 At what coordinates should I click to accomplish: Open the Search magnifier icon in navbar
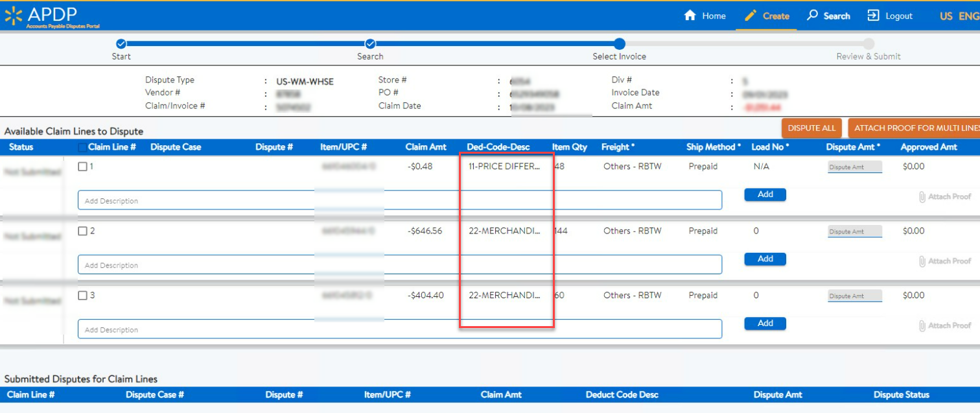click(812, 15)
